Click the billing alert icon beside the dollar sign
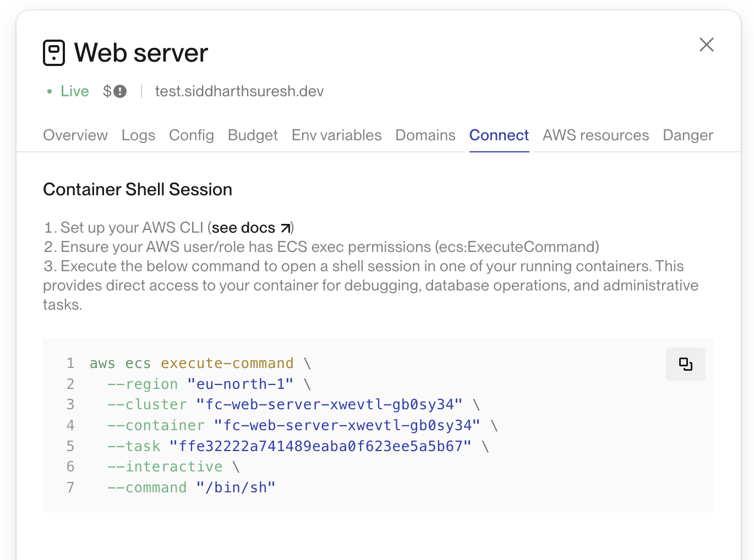 pos(120,91)
